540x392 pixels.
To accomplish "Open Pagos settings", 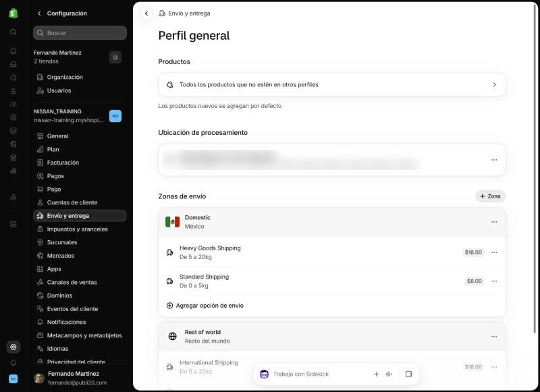I will pos(80,176).
